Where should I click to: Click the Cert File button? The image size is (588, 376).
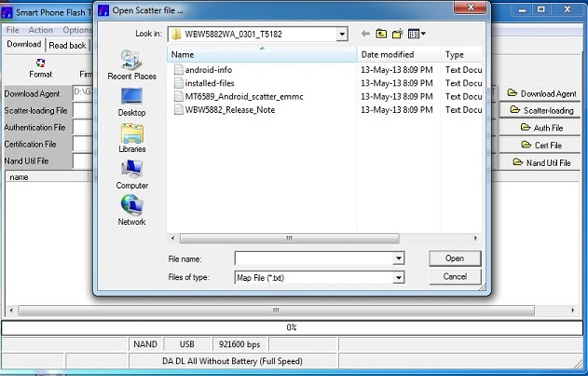coord(541,145)
